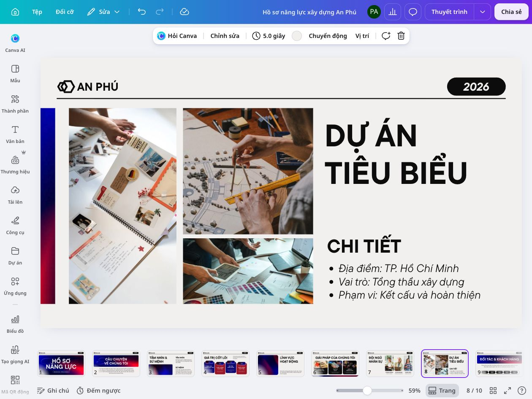Open the Thương hiệu brand panel
Image resolution: width=532 pixels, height=399 pixels.
[15, 164]
